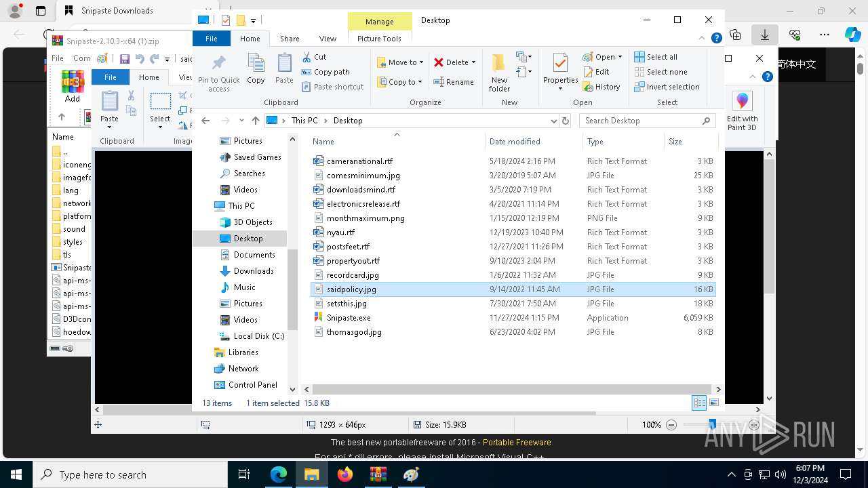Click Copy path in ribbon
This screenshot has width=868, height=488.
coord(325,72)
